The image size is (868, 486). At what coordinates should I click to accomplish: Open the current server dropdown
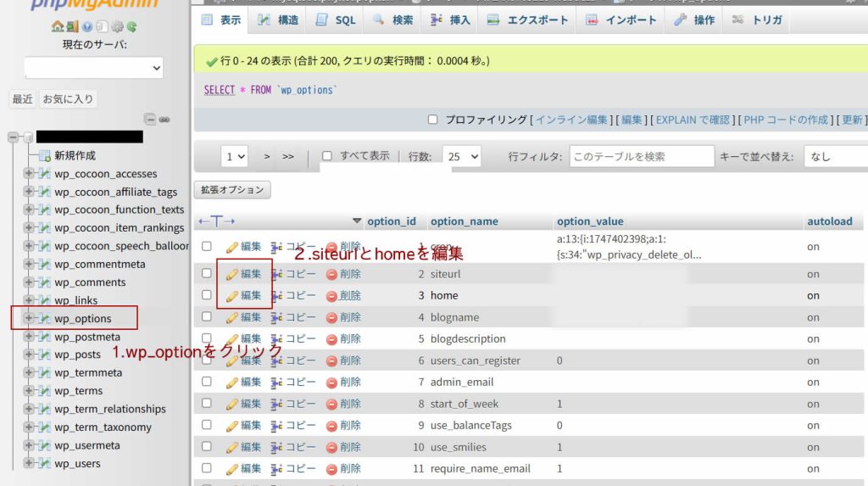pyautogui.click(x=93, y=68)
